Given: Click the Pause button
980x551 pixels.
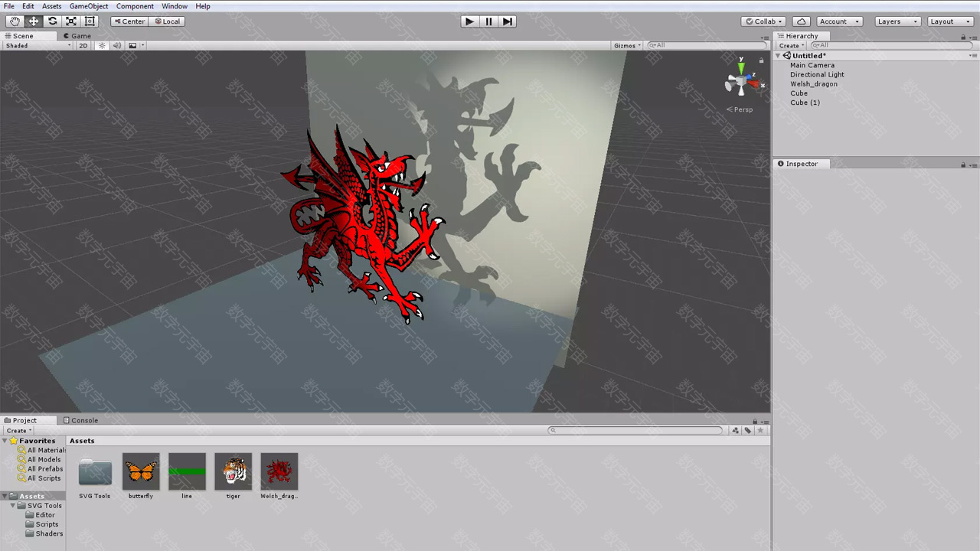Looking at the screenshot, I should [x=488, y=21].
